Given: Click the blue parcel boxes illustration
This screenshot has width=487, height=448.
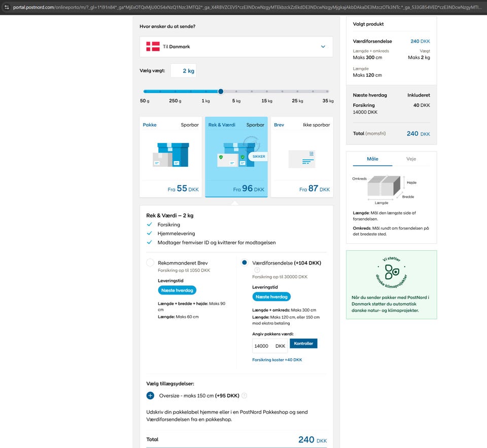Looking at the screenshot, I should coord(171,155).
